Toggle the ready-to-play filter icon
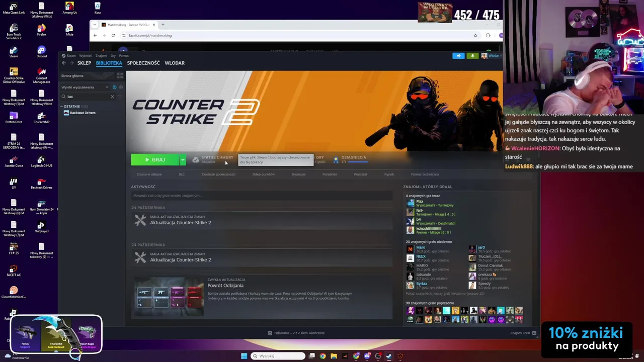This screenshot has width=644, height=362. pos(121,87)
